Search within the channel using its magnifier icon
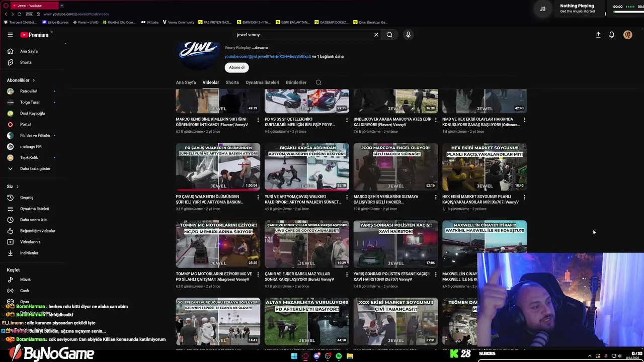This screenshot has width=644, height=362. [318, 82]
